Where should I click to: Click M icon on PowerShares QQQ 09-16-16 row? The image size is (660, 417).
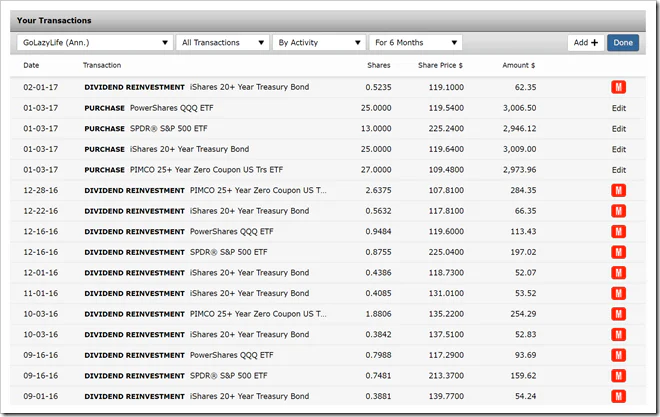pos(618,355)
